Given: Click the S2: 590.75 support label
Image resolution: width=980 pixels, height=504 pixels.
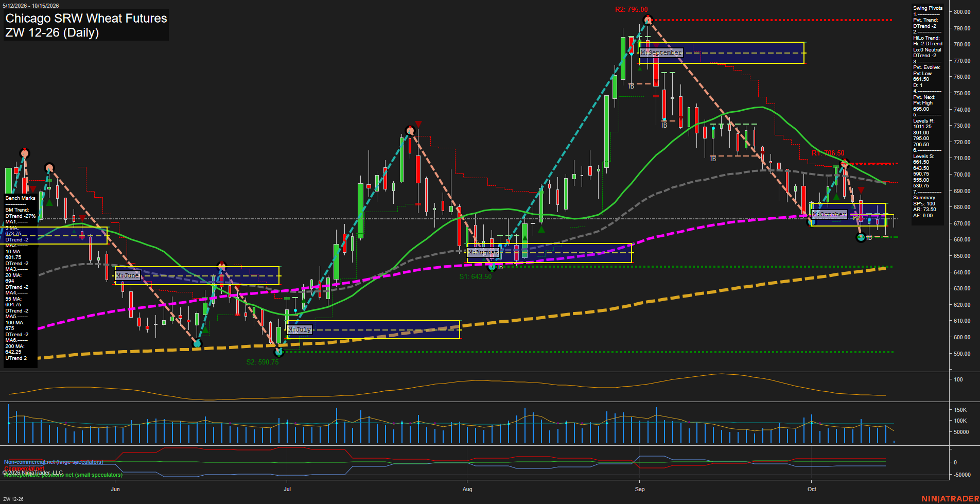Looking at the screenshot, I should pyautogui.click(x=262, y=362).
